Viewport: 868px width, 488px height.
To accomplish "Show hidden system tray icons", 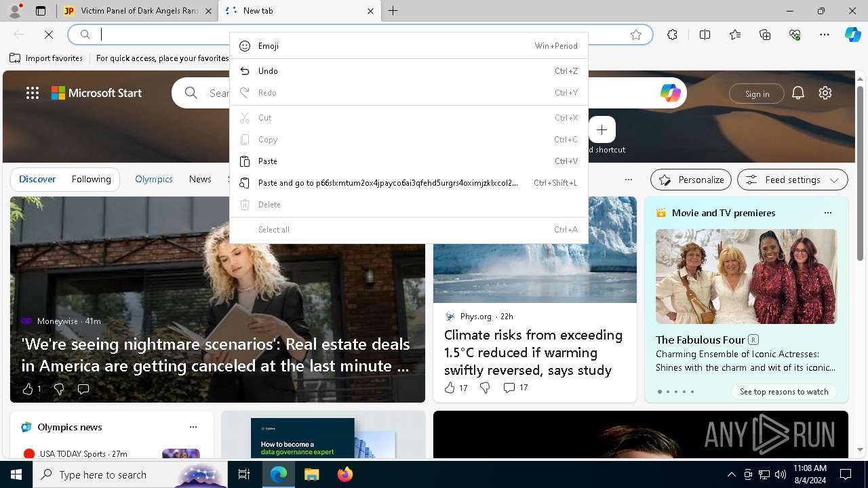I will point(731,474).
